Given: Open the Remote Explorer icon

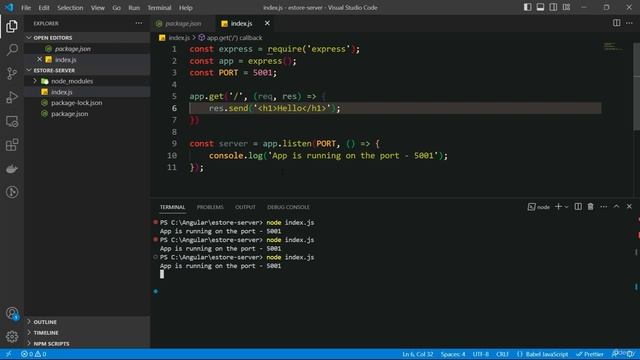Looking at the screenshot, I should click(12, 121).
